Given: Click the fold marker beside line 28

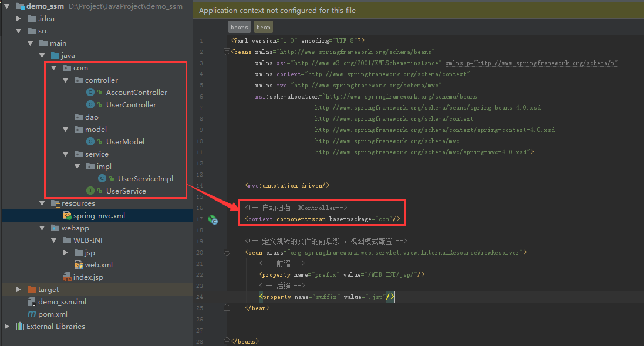Looking at the screenshot, I should (227, 341).
